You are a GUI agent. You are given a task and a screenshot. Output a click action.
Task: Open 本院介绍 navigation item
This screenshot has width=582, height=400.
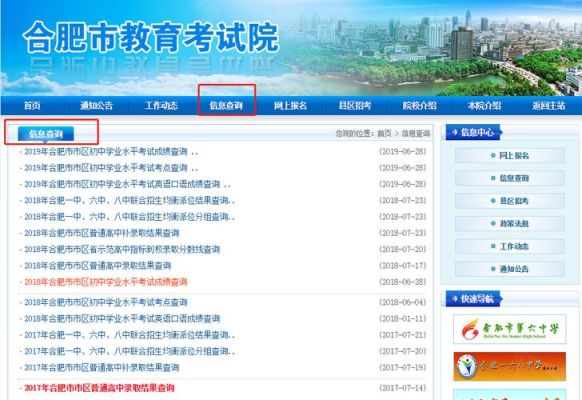tap(484, 106)
